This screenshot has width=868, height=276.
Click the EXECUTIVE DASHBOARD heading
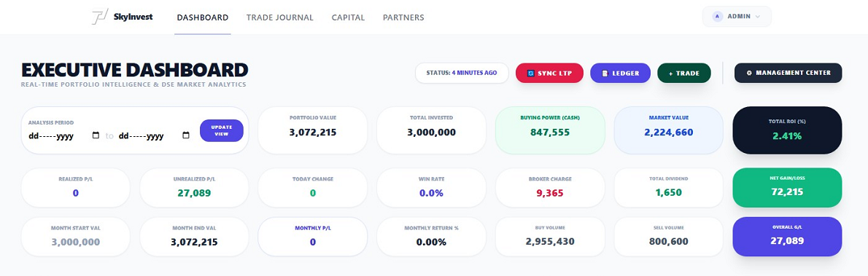click(134, 70)
